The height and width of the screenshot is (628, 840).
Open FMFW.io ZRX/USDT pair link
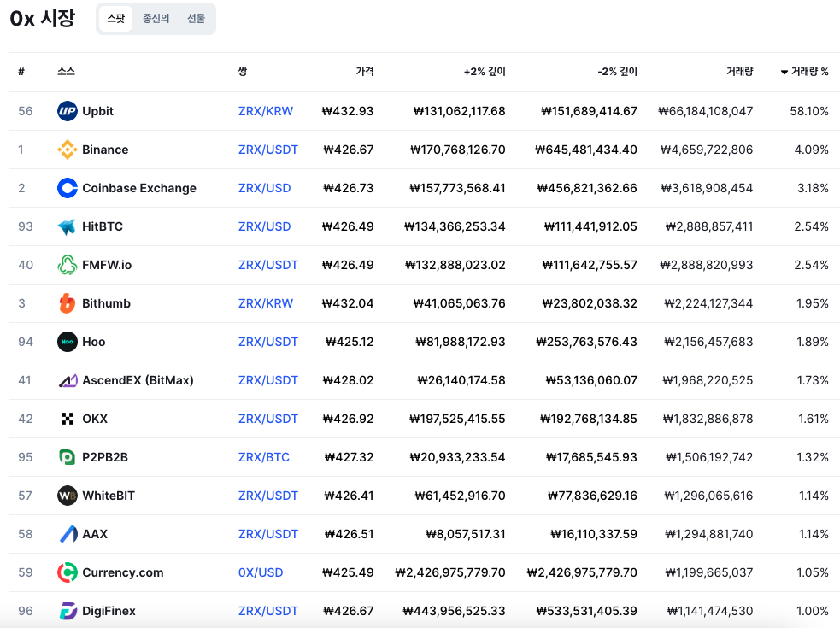click(267, 265)
